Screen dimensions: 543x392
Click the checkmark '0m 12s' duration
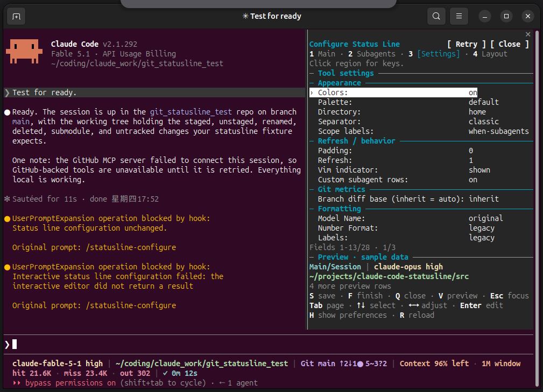(180, 373)
